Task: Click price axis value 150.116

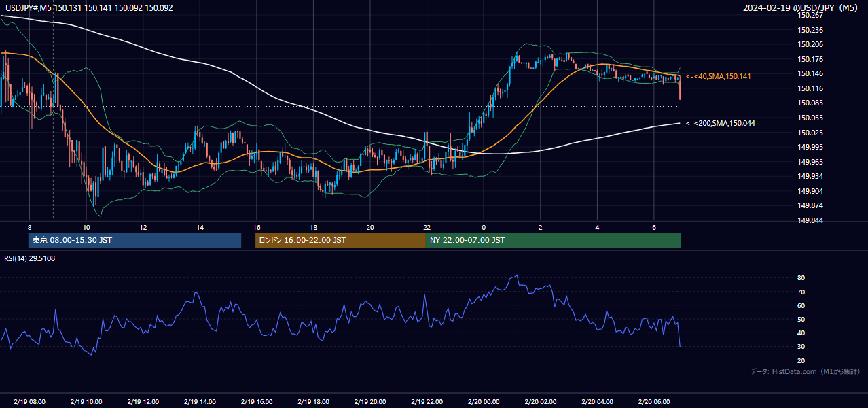Action: click(x=810, y=88)
